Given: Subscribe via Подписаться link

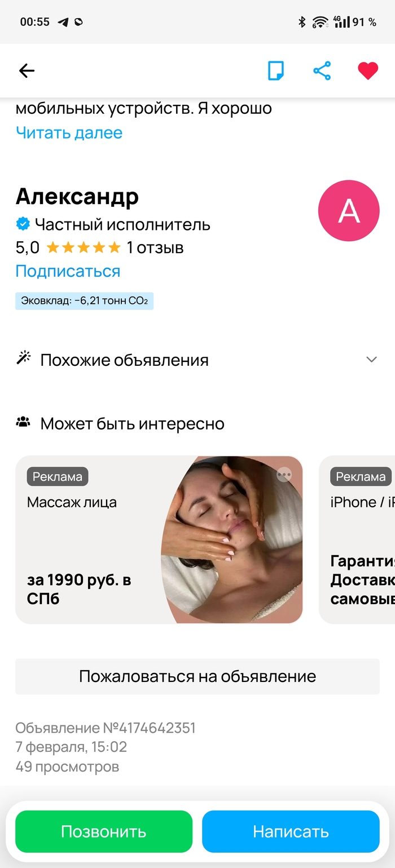Looking at the screenshot, I should tap(68, 271).
